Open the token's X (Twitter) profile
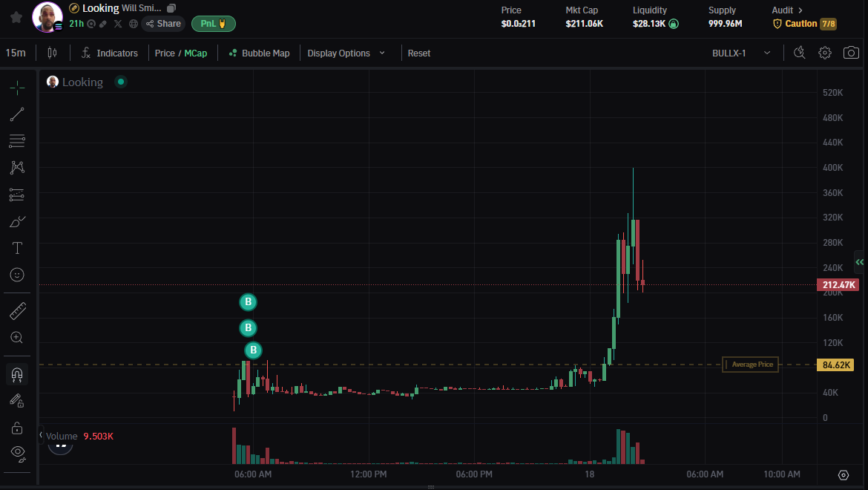This screenshot has height=490, width=868. [x=118, y=24]
